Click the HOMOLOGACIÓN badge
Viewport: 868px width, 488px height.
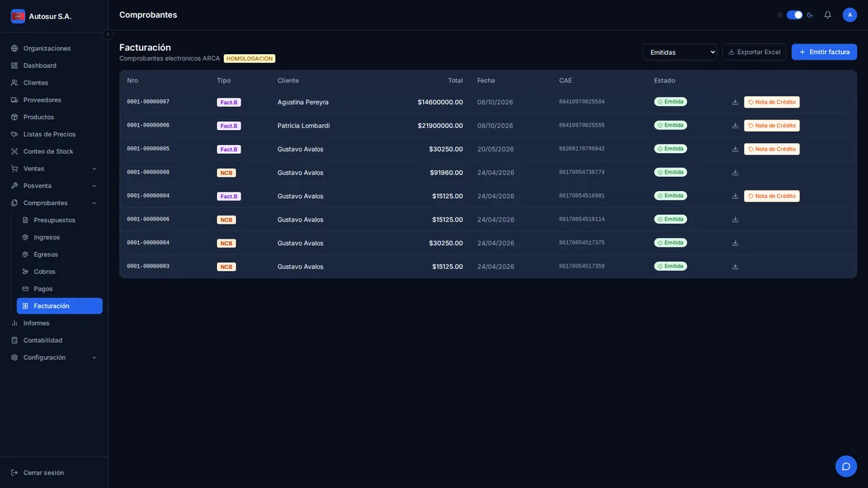pos(250,59)
